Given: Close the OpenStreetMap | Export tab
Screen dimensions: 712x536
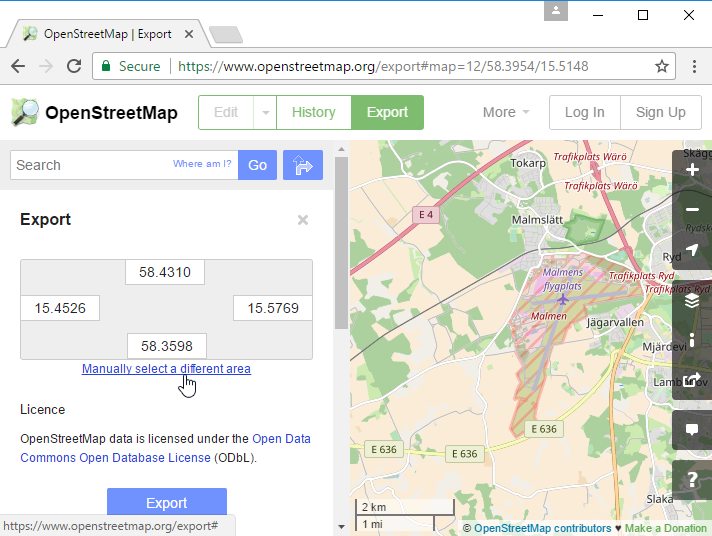Looking at the screenshot, I should [189, 34].
